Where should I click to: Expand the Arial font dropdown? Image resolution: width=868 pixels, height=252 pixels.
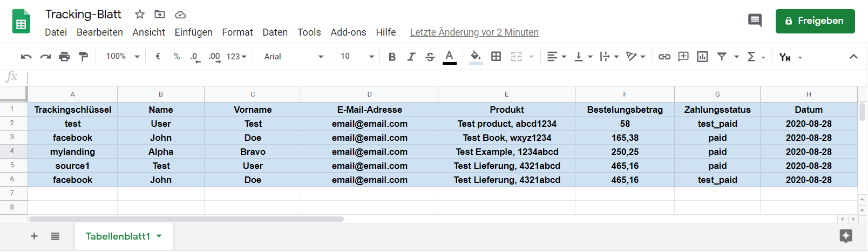pyautogui.click(x=293, y=57)
